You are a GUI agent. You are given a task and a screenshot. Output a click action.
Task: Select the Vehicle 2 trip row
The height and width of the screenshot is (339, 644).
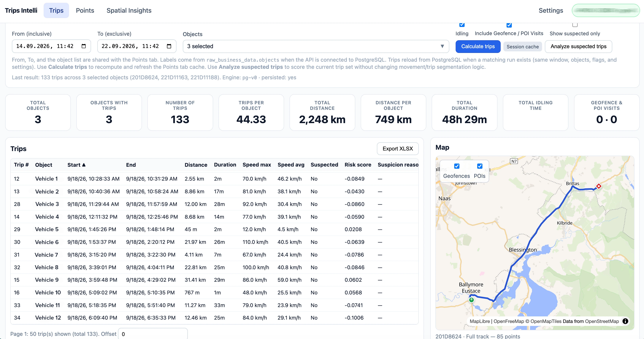tap(214, 192)
